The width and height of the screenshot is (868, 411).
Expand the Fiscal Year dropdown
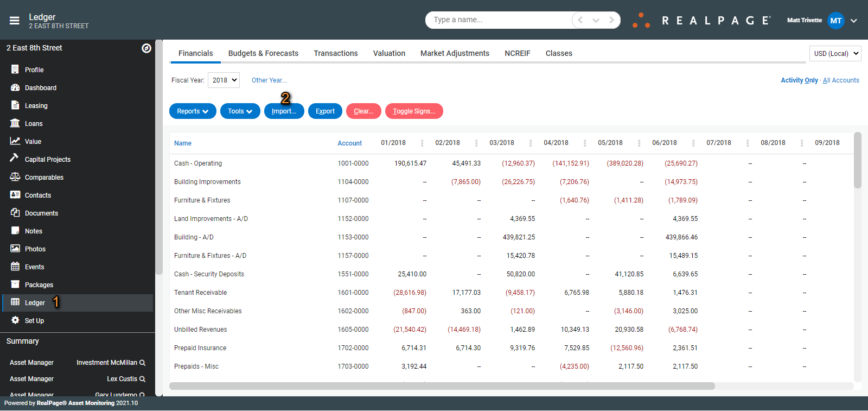coord(224,80)
